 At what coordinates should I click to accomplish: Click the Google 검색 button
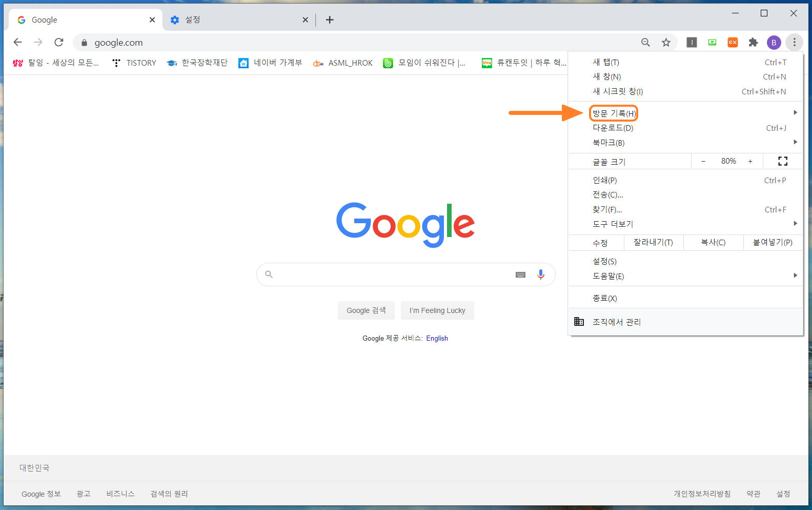click(x=366, y=310)
